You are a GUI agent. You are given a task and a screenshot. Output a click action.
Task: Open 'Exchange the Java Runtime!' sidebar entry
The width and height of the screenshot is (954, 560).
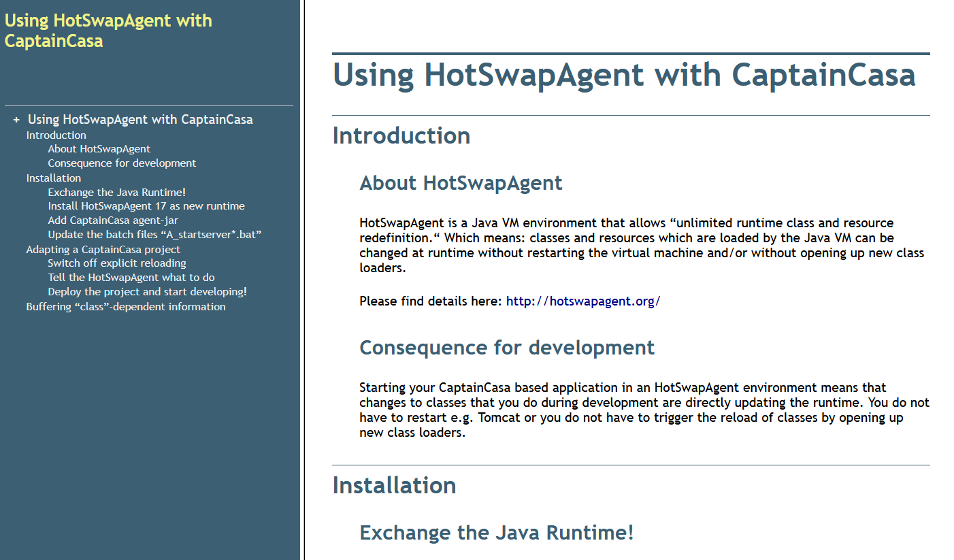click(116, 193)
